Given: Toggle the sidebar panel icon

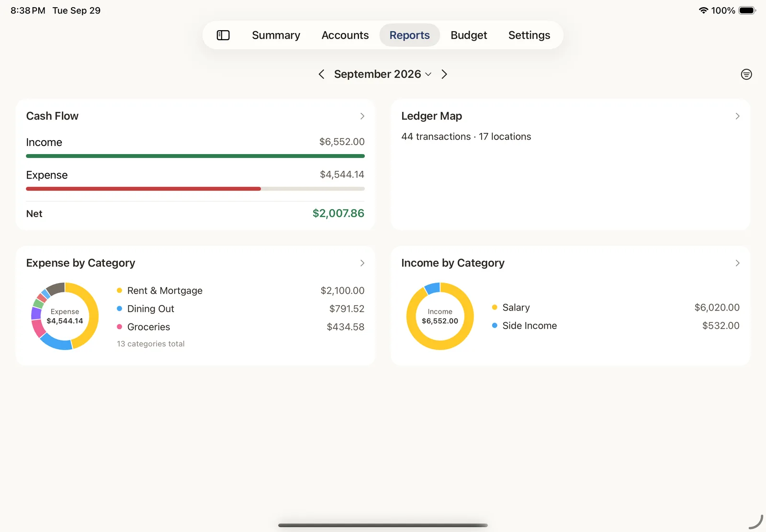Looking at the screenshot, I should coord(223,35).
